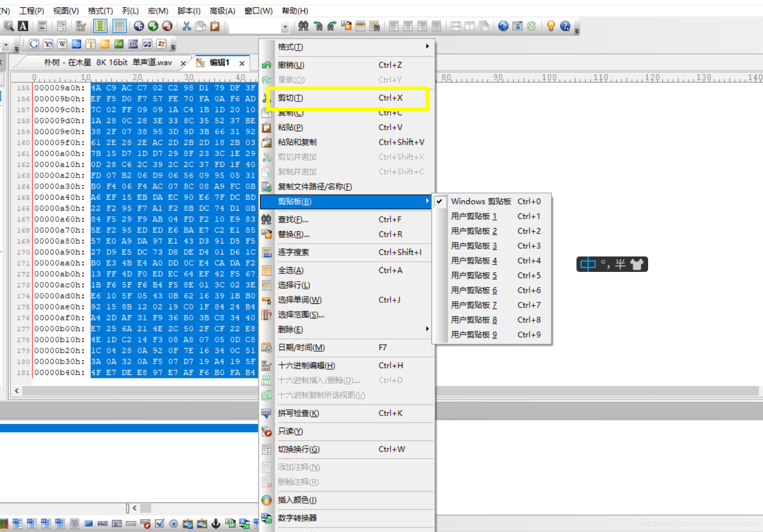Click the UC compare toolbar icon

[x=139, y=26]
